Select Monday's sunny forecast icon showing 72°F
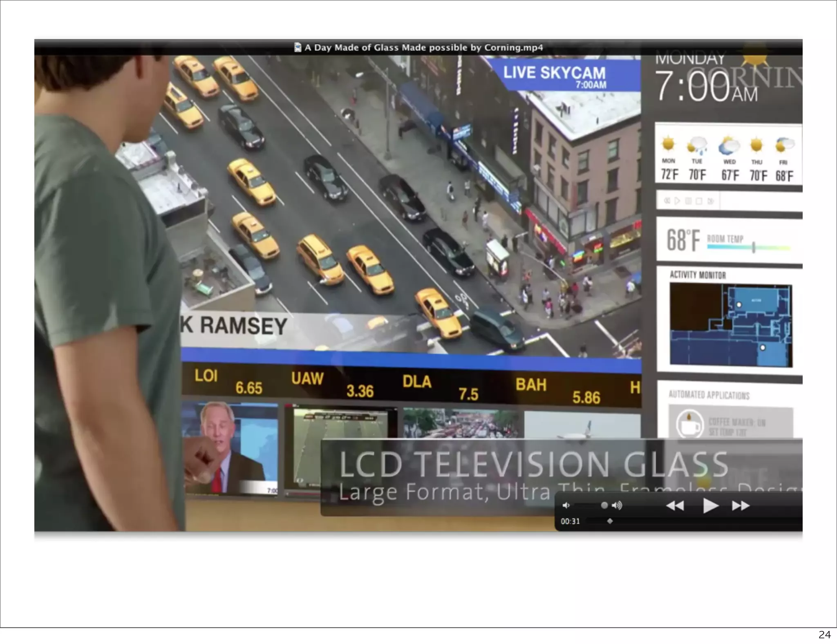Image resolution: width=837 pixels, height=644 pixels. coord(669,144)
